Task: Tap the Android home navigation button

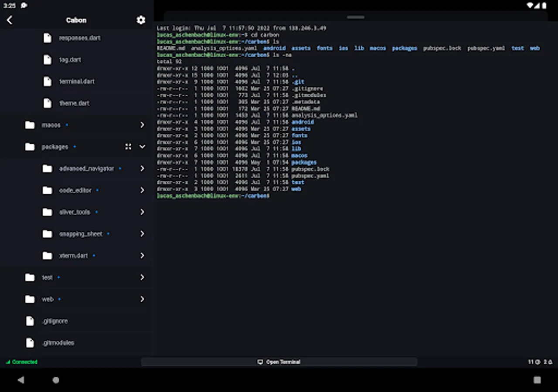Action: pyautogui.click(x=56, y=380)
